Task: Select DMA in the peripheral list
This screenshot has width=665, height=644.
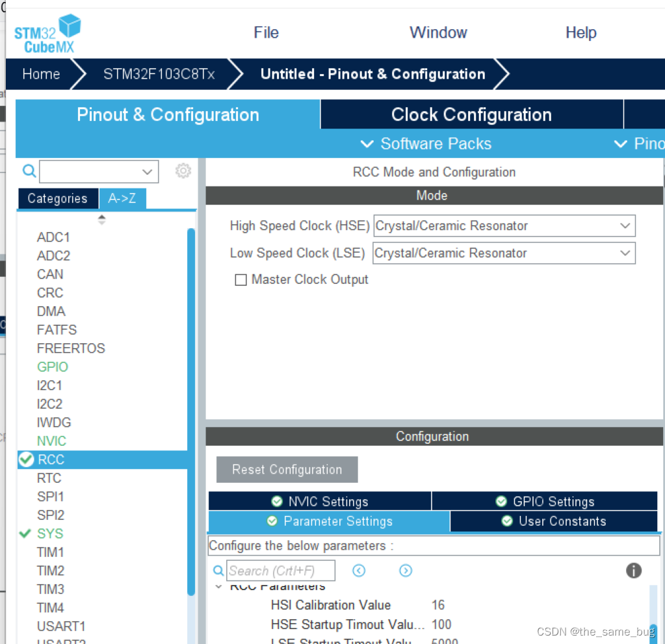Action: coord(51,311)
